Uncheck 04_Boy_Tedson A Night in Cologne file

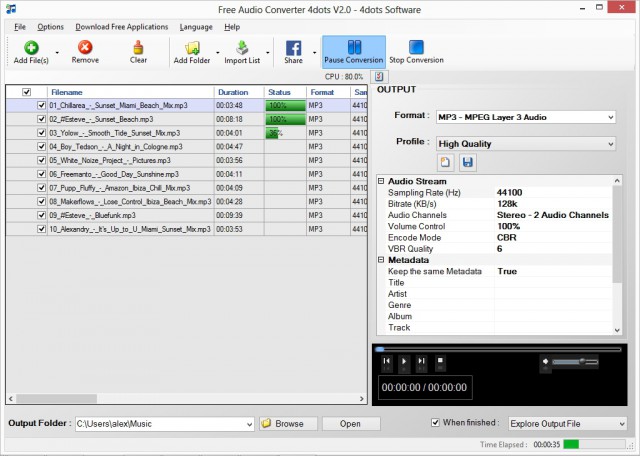tap(41, 147)
